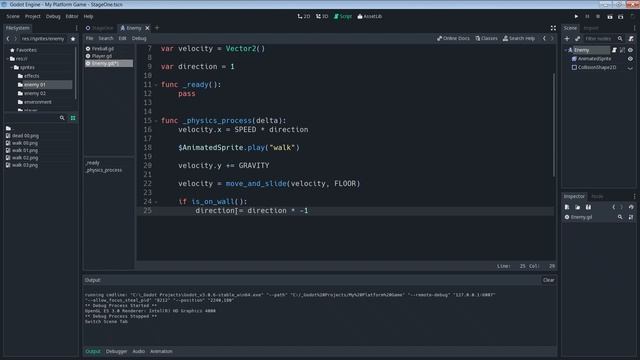This screenshot has width=640, height=360.
Task: Toggle distraction-free mode
Action: click(x=553, y=28)
